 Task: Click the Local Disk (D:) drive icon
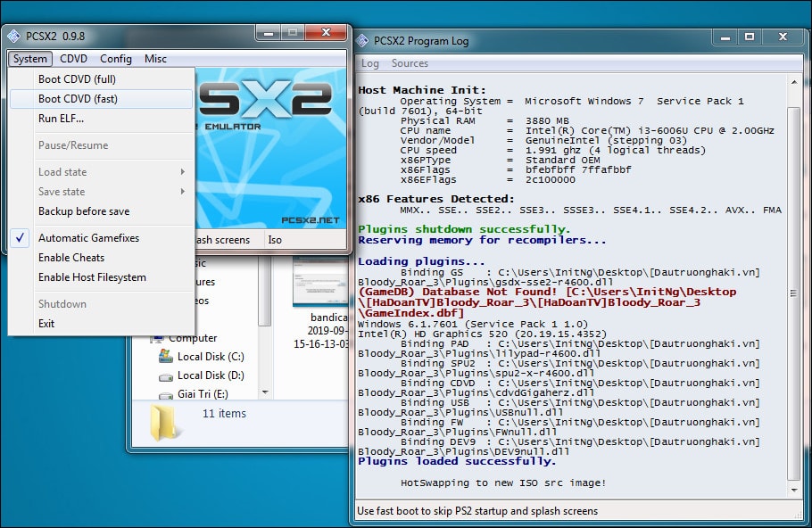click(166, 377)
